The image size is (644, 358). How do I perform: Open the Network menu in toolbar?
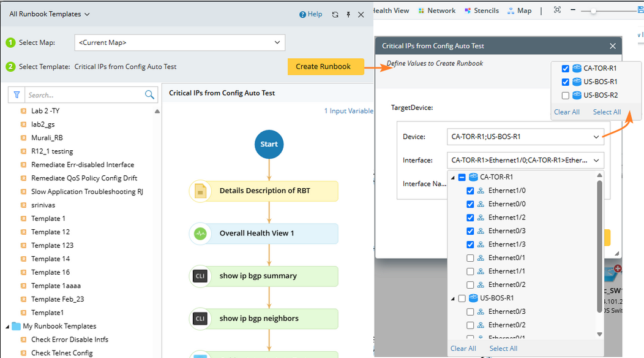pyautogui.click(x=441, y=10)
